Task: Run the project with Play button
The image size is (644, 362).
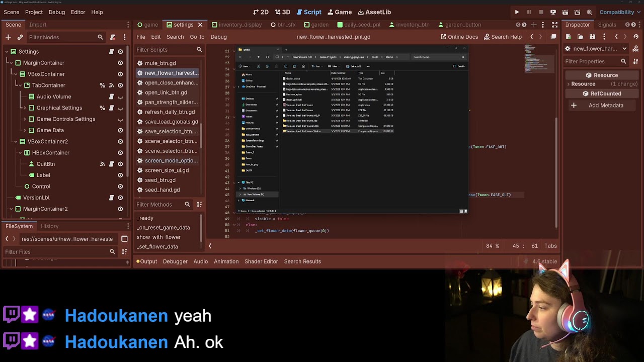Action: (x=517, y=12)
